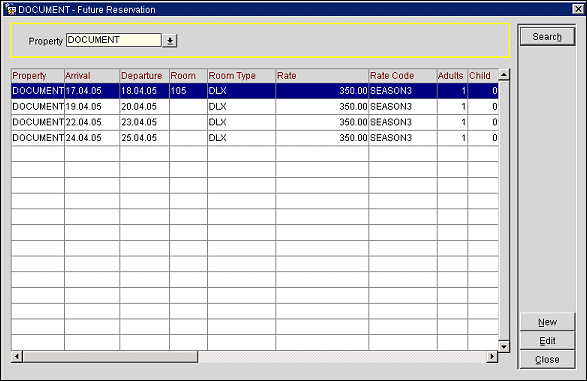587x381 pixels.
Task: Click the Adults column header
Action: point(452,76)
